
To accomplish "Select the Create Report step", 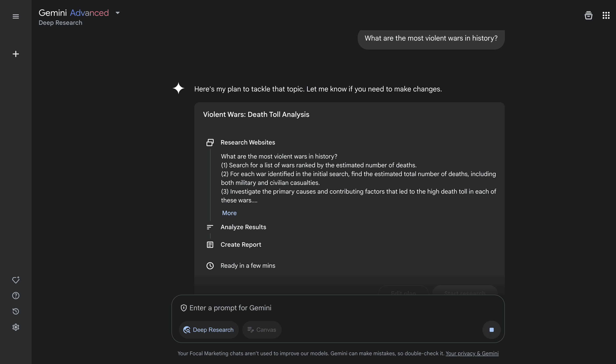I will pyautogui.click(x=241, y=244).
